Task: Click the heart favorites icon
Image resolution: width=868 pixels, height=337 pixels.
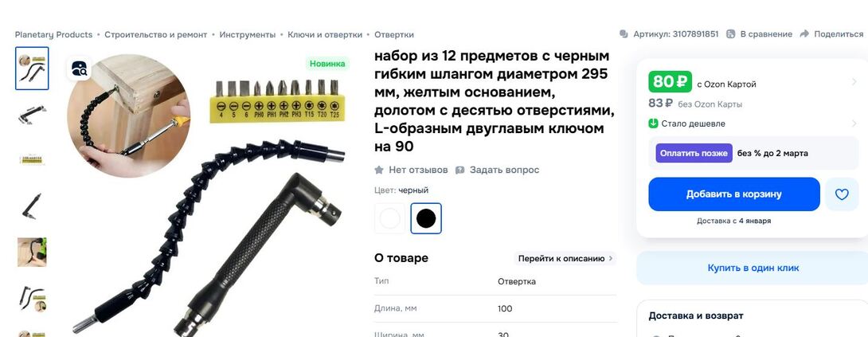Action: coord(842,194)
